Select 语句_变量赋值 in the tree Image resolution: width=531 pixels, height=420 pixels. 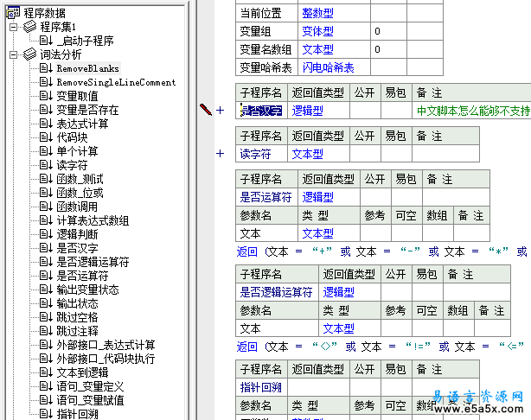(x=90, y=400)
